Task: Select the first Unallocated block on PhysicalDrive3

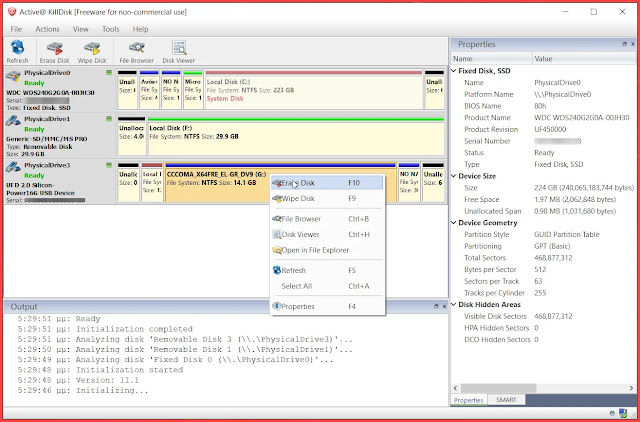Action: click(128, 183)
